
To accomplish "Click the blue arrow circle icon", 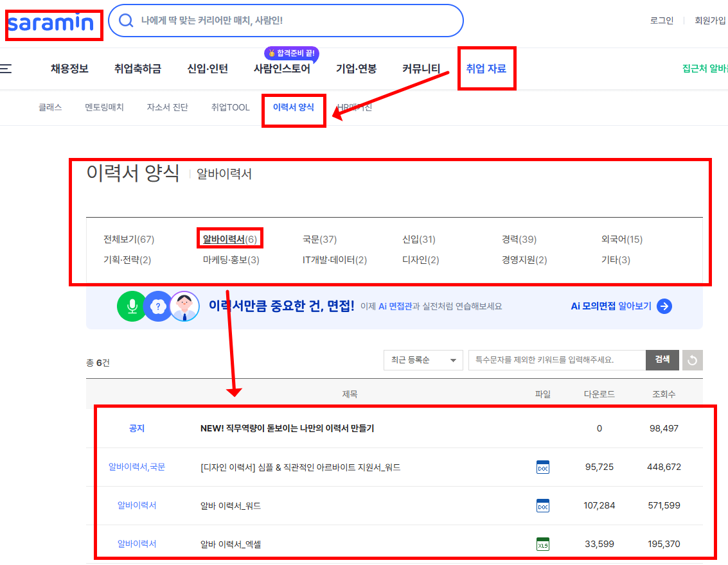I will pos(664,306).
